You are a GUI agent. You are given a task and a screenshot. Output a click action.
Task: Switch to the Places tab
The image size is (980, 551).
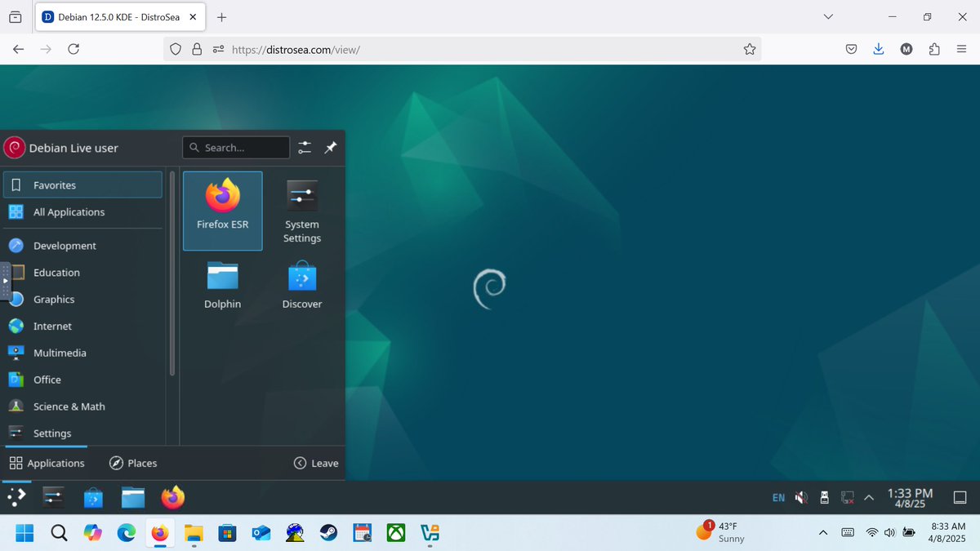(133, 463)
